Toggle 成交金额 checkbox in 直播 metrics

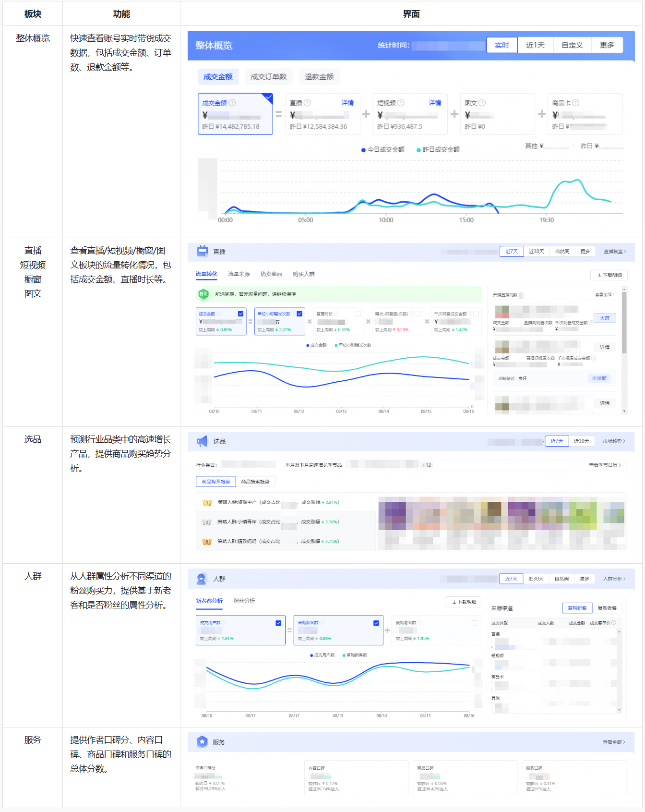[x=241, y=314]
